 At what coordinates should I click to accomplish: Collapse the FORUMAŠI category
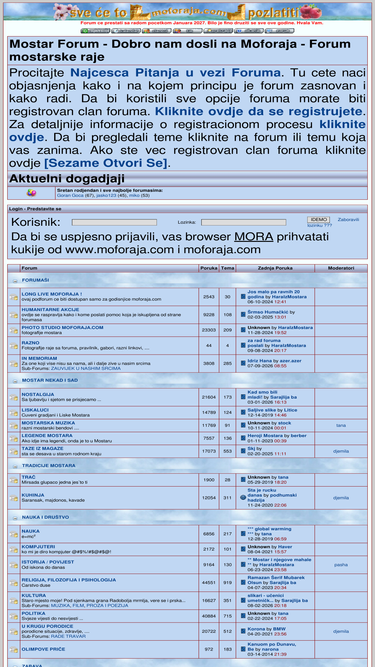14,281
